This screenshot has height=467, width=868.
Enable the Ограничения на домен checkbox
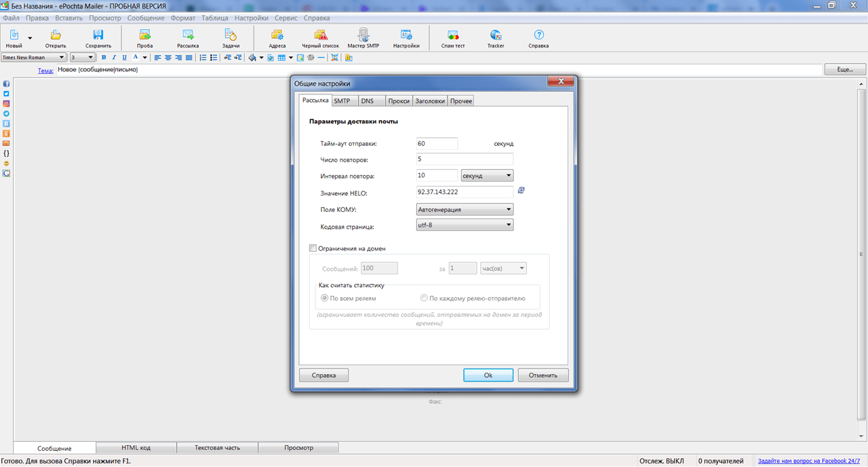(x=313, y=248)
